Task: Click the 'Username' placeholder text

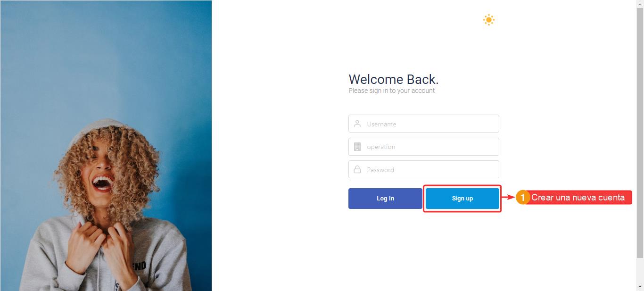Action: coord(381,124)
